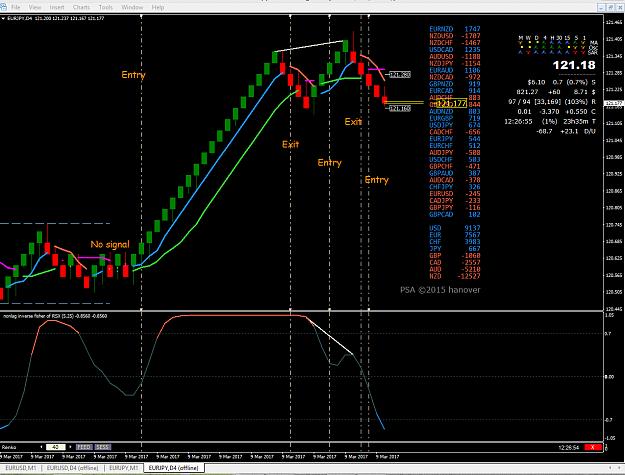The image size is (625, 475).
Task: Click the USD 9137 currency strength row
Action: [455, 228]
